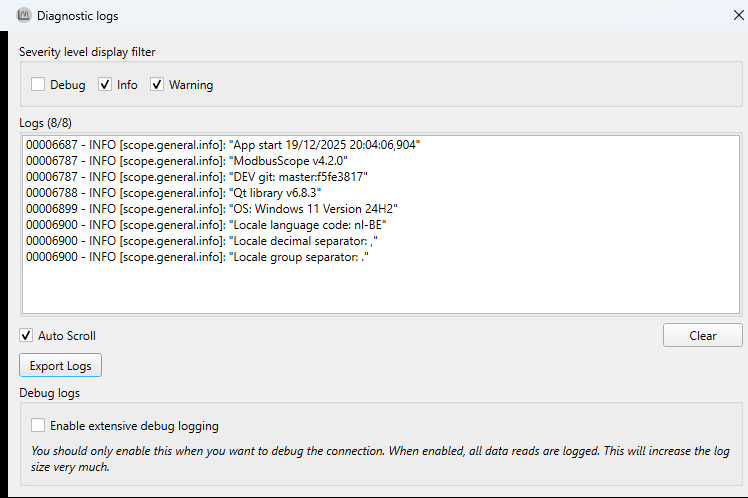Click the italic debug logging warning note
Image resolution: width=748 pixels, height=498 pixels.
(380, 458)
